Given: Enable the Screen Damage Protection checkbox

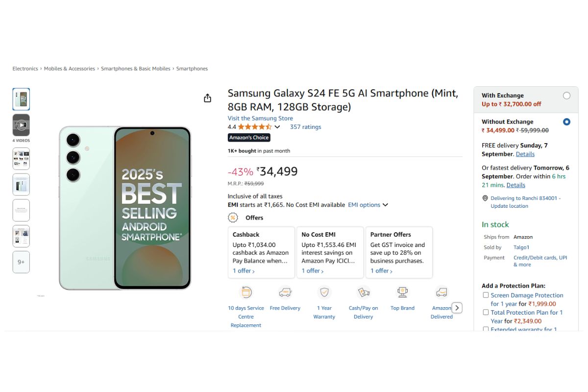Looking at the screenshot, I should pyautogui.click(x=486, y=294).
